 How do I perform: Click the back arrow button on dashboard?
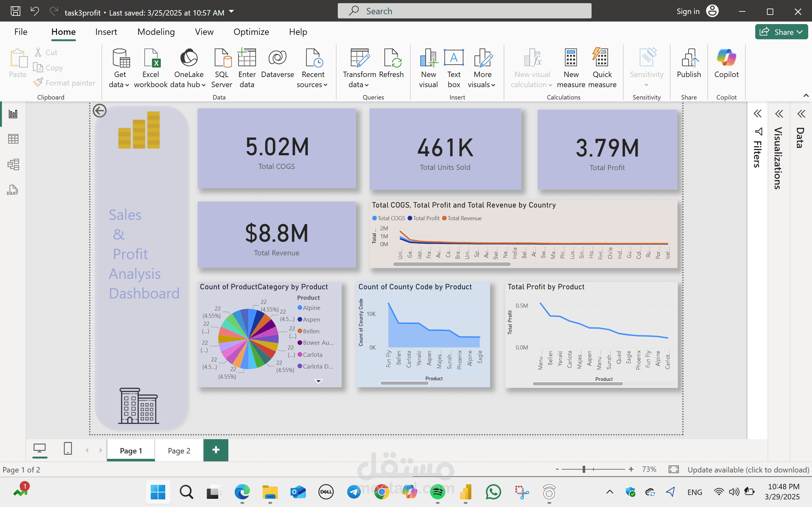click(100, 111)
